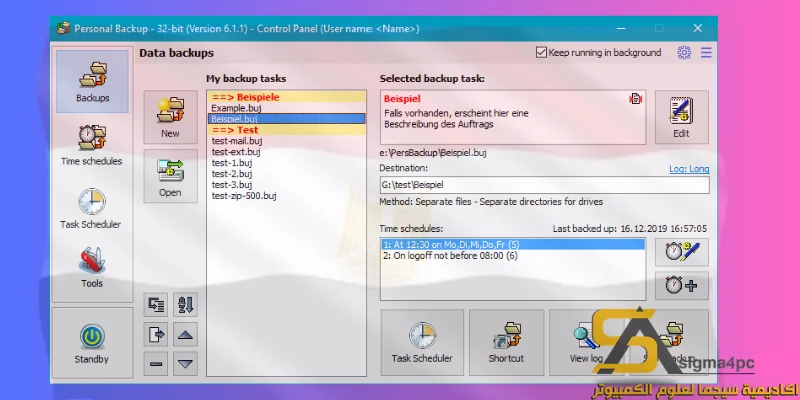The width and height of the screenshot is (800, 400).
Task: Move selected task down
Action: (x=185, y=364)
